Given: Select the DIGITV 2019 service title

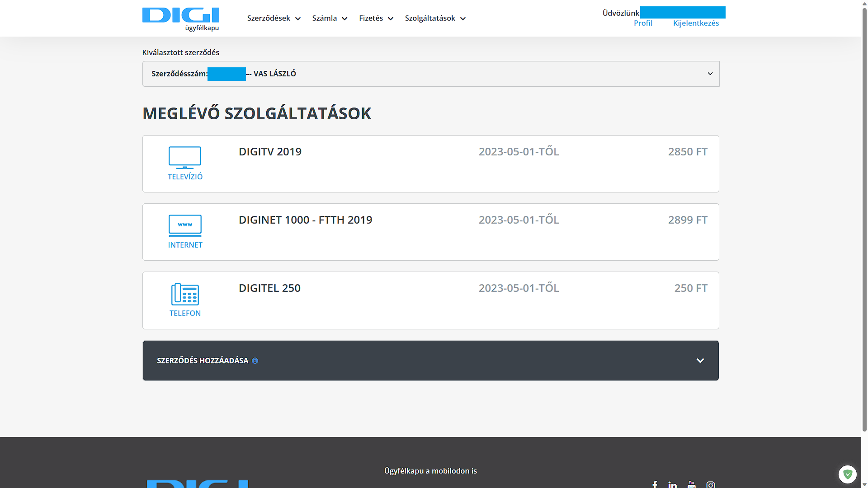Looking at the screenshot, I should (270, 152).
